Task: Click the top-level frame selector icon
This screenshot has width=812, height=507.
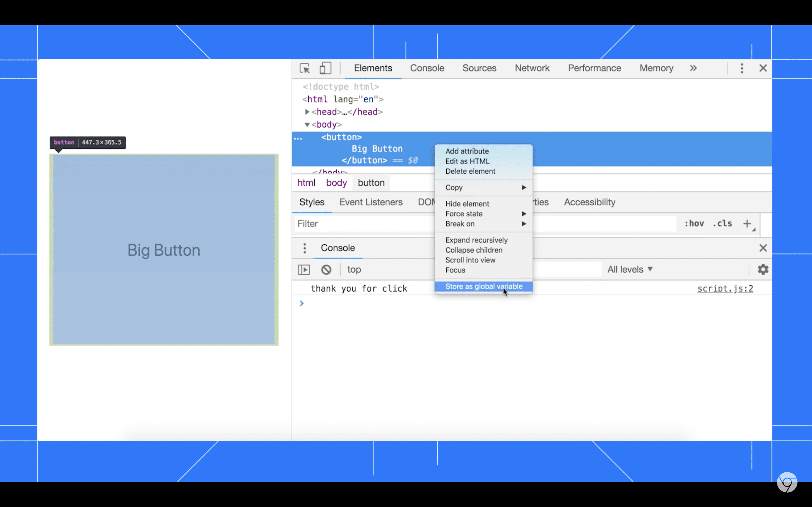Action: coord(354,269)
